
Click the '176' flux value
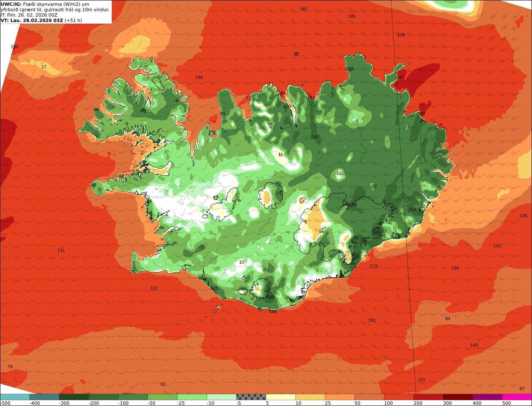tap(401, 35)
